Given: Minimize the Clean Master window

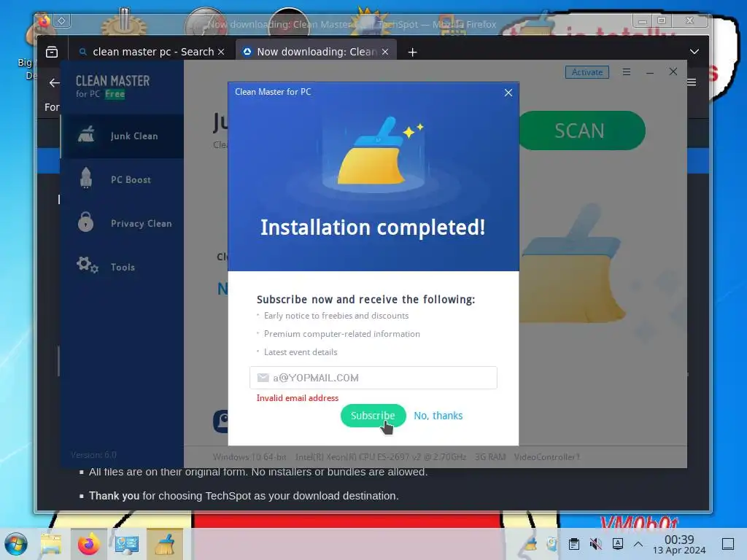Looking at the screenshot, I should [x=650, y=72].
